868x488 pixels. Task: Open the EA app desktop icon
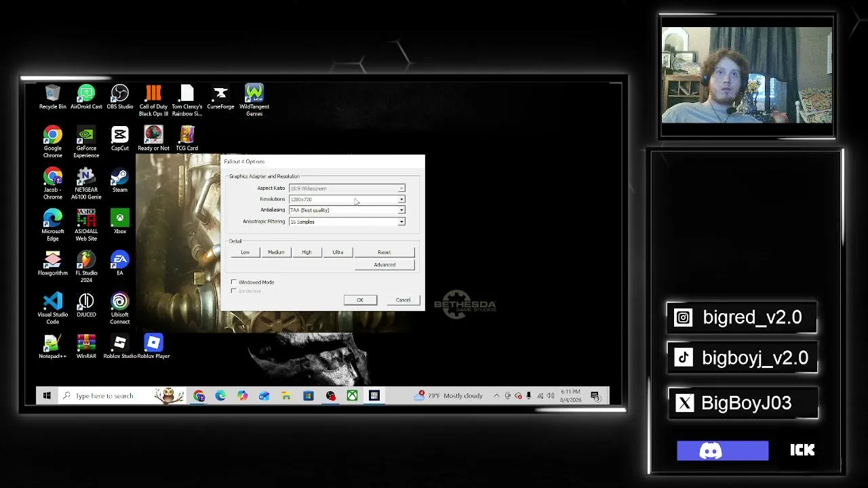click(120, 263)
